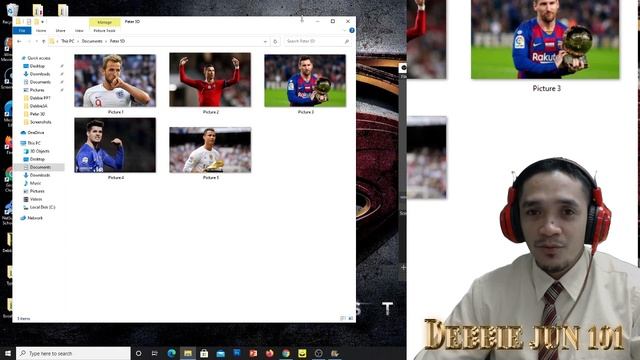
Task: Go back using the back arrow
Action: [x=19, y=41]
